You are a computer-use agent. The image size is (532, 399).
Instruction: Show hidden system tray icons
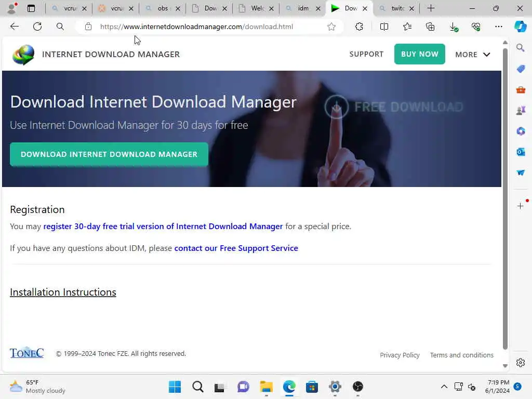point(444,387)
